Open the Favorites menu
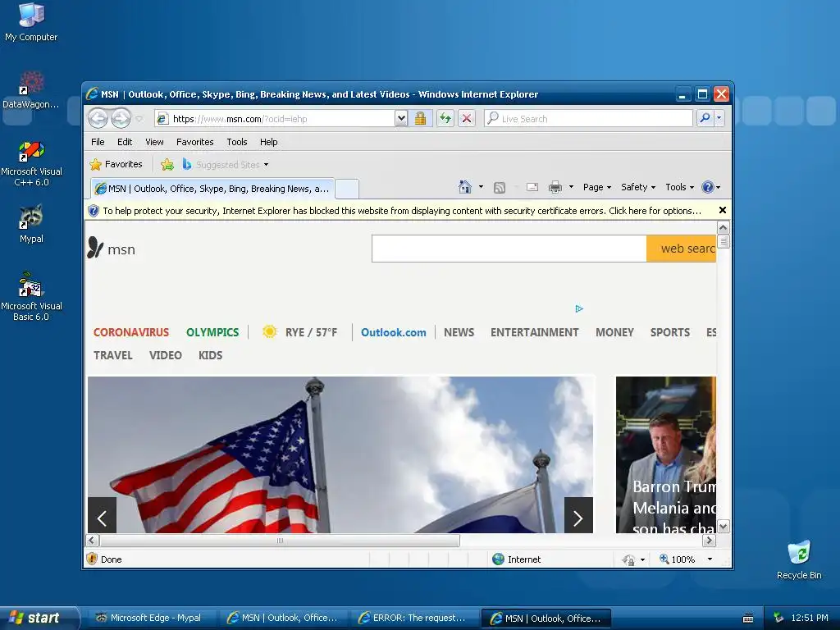 tap(195, 142)
